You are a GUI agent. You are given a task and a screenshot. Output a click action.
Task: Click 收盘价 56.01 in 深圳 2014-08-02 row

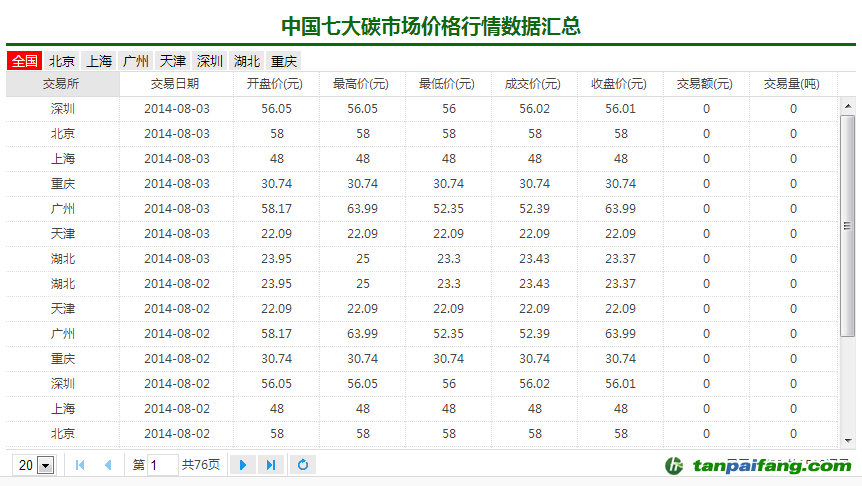[620, 384]
